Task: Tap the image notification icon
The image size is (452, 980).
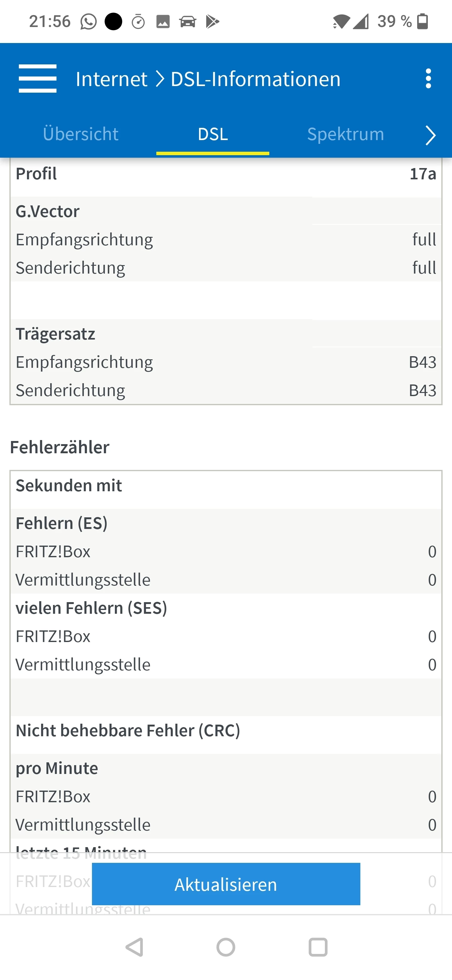Action: point(163,22)
